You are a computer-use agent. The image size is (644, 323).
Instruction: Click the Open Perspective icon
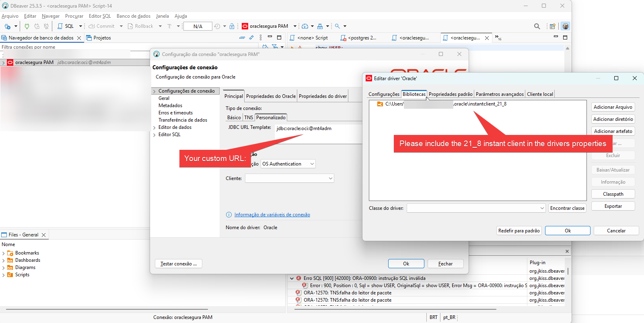553,26
